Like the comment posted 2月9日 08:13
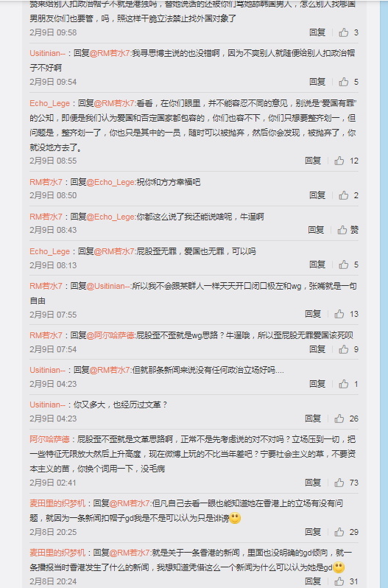This screenshot has width=388, height=588. [x=343, y=265]
